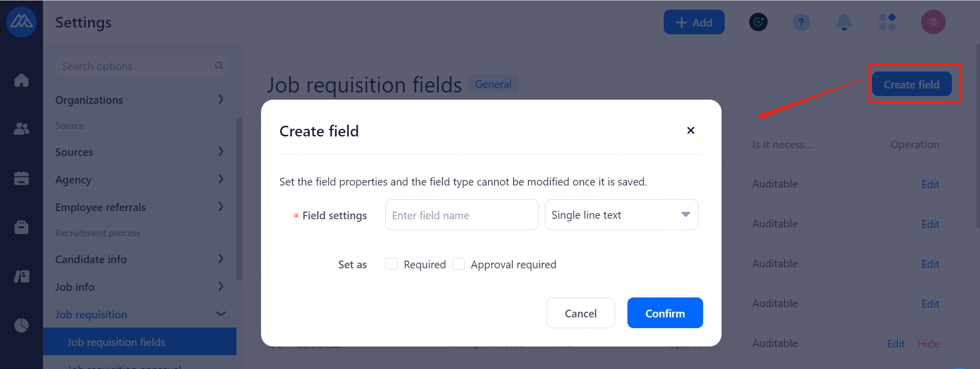Enable the Required checkbox
980x369 pixels.
coord(391,264)
